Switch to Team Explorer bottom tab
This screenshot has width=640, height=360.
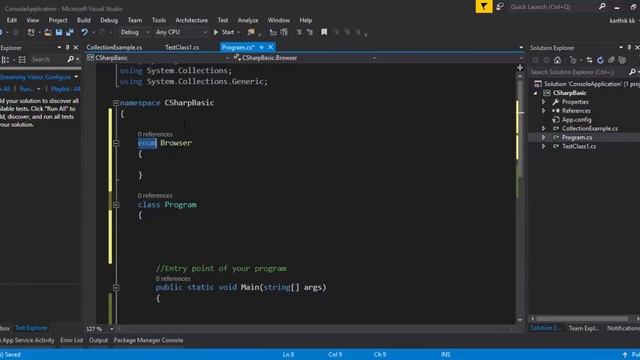(584, 329)
